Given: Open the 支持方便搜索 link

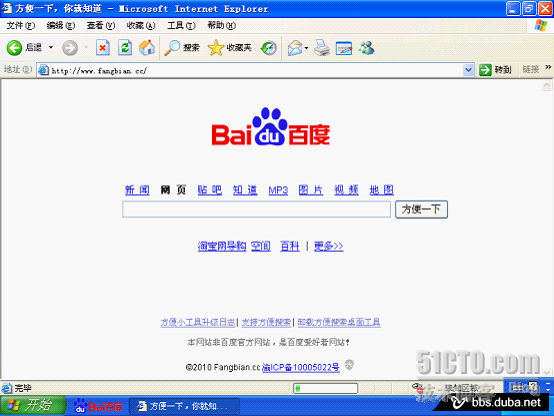Looking at the screenshot, I should click(266, 322).
